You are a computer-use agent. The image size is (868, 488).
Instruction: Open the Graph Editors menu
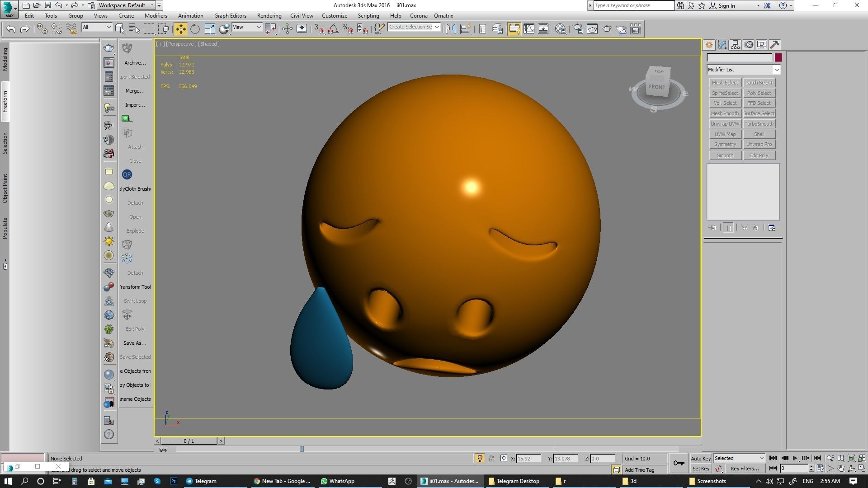[x=230, y=16]
